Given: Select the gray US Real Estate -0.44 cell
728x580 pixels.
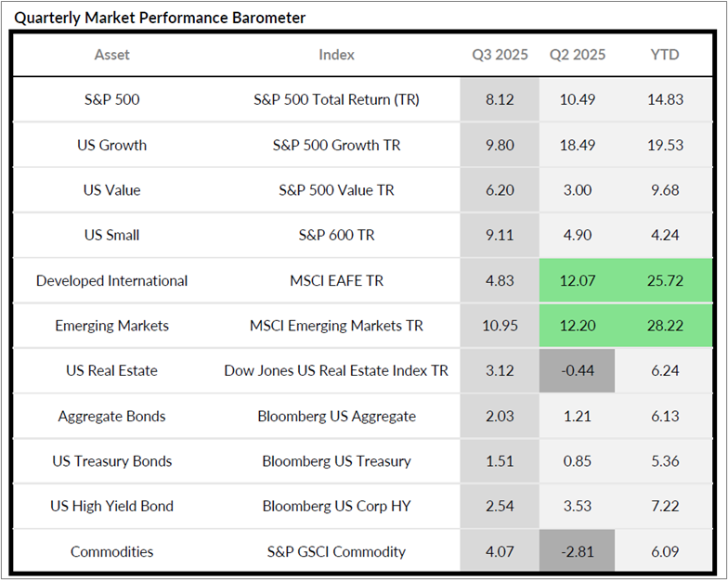Looking at the screenshot, I should pyautogui.click(x=576, y=370).
